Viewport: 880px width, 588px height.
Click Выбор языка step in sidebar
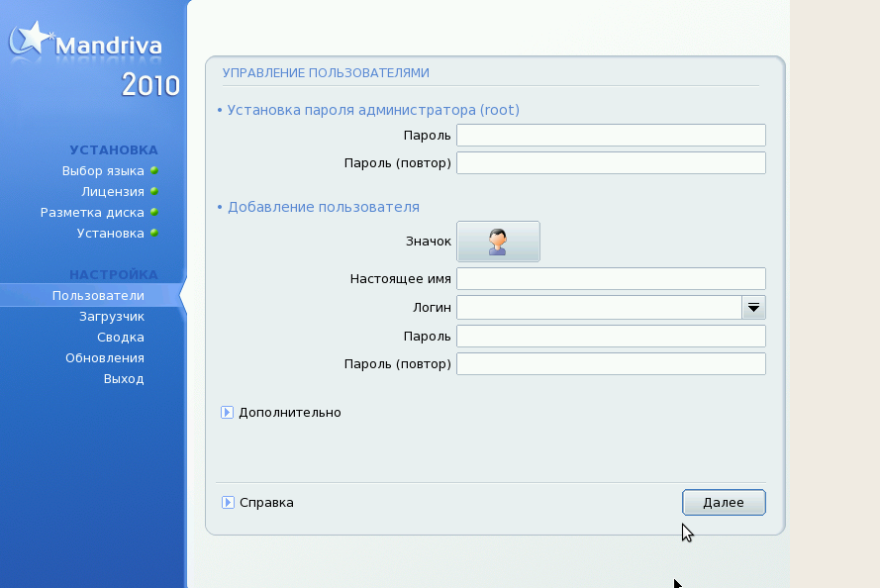[x=103, y=170]
